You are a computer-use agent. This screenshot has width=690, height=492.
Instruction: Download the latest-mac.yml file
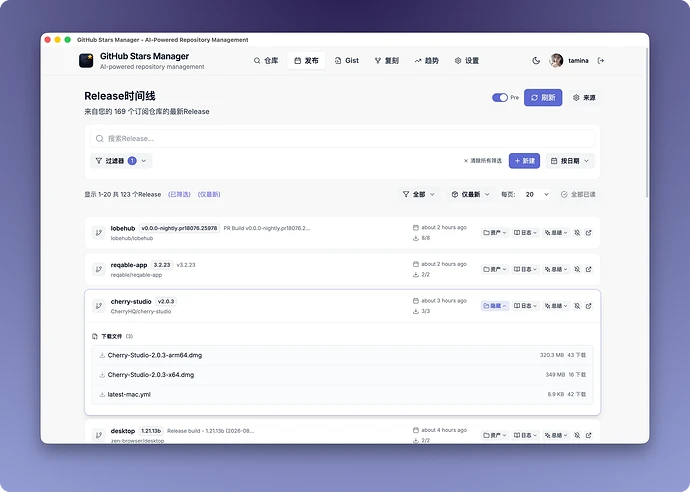point(342,394)
